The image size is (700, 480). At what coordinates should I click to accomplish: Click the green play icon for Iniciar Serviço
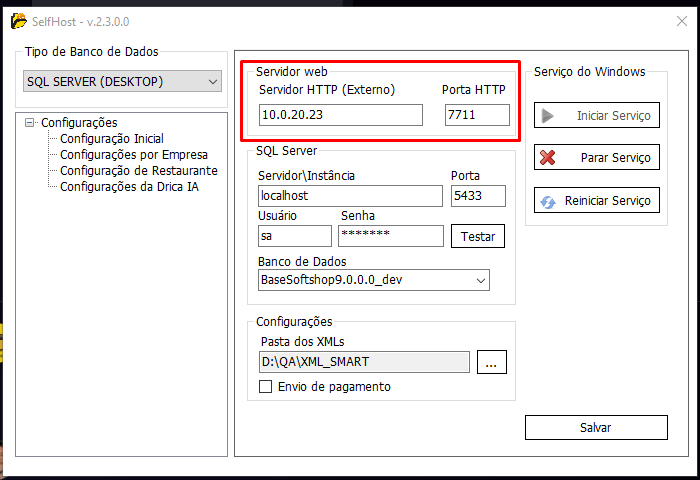coord(548,116)
